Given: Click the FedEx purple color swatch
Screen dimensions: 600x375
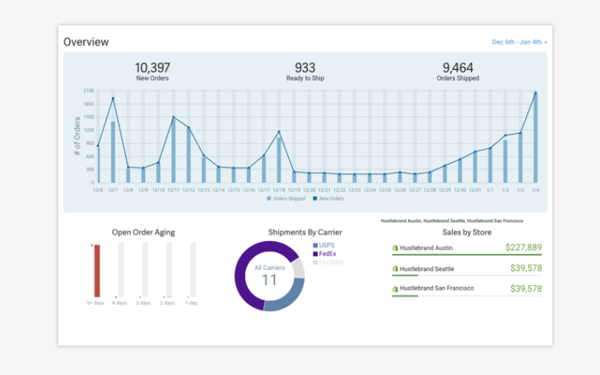Looking at the screenshot, I should point(315,254).
